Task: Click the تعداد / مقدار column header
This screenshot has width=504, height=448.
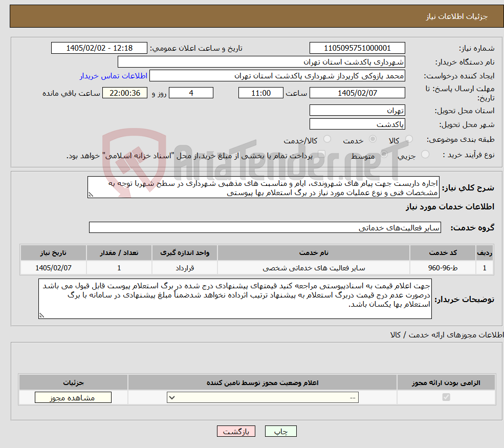Action: [119, 253]
